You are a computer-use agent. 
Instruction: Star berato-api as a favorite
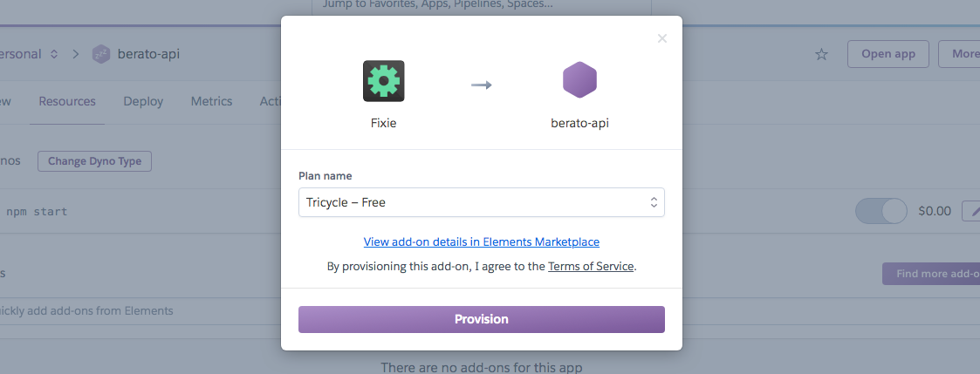pos(821,54)
